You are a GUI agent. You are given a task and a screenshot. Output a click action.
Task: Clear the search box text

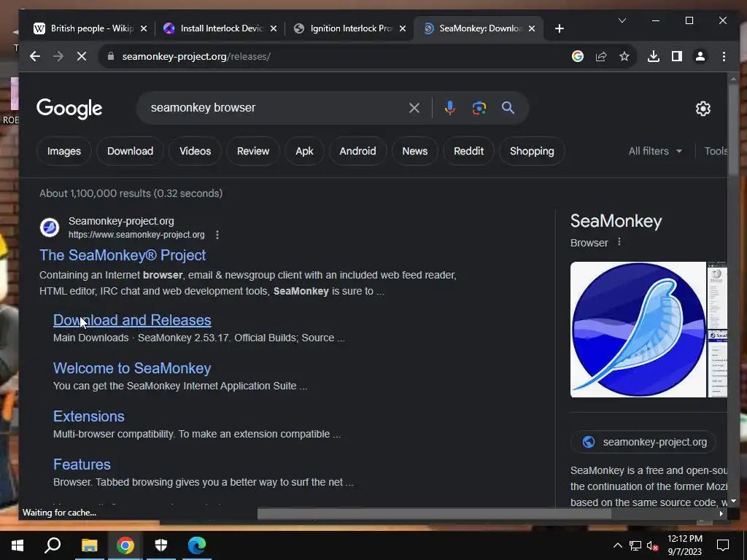coord(414,108)
